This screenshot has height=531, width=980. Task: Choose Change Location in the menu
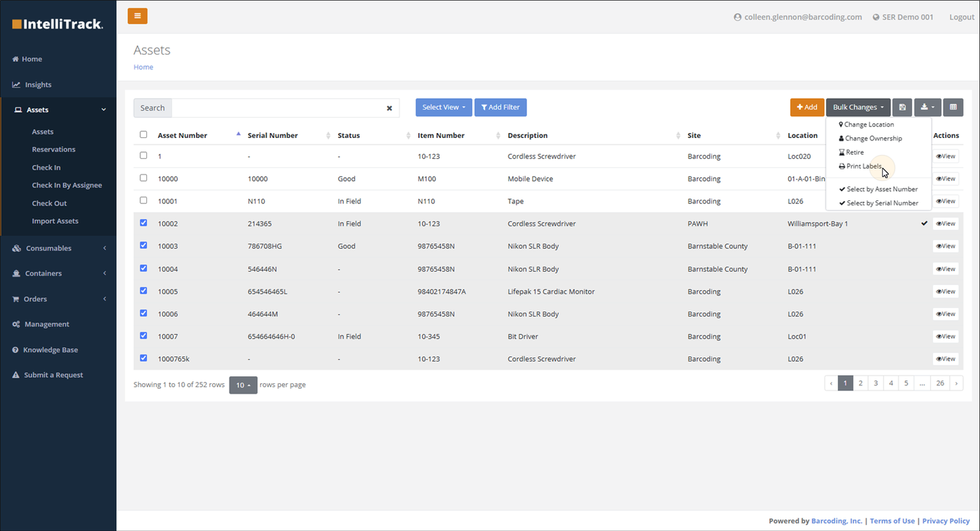(x=866, y=124)
